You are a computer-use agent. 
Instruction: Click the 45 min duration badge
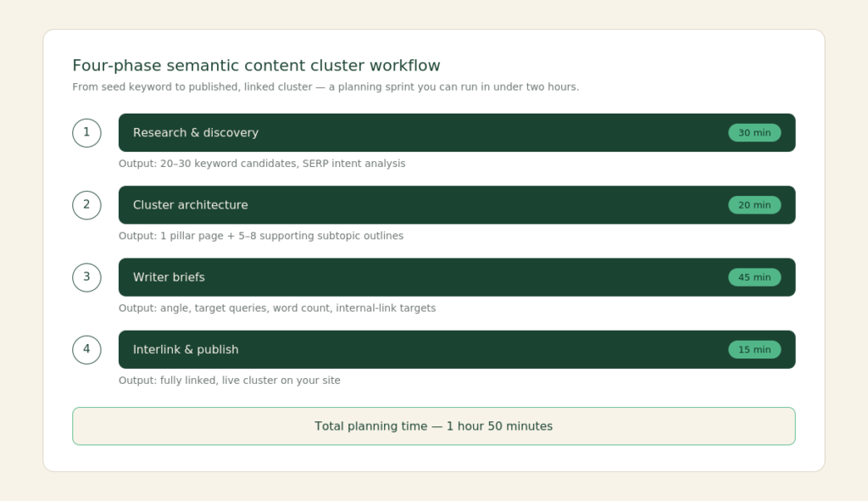754,277
